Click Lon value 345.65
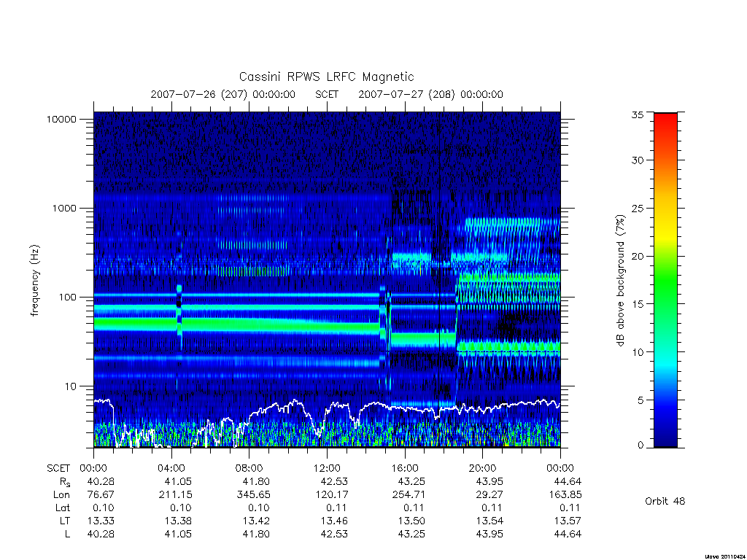 pyautogui.click(x=253, y=495)
